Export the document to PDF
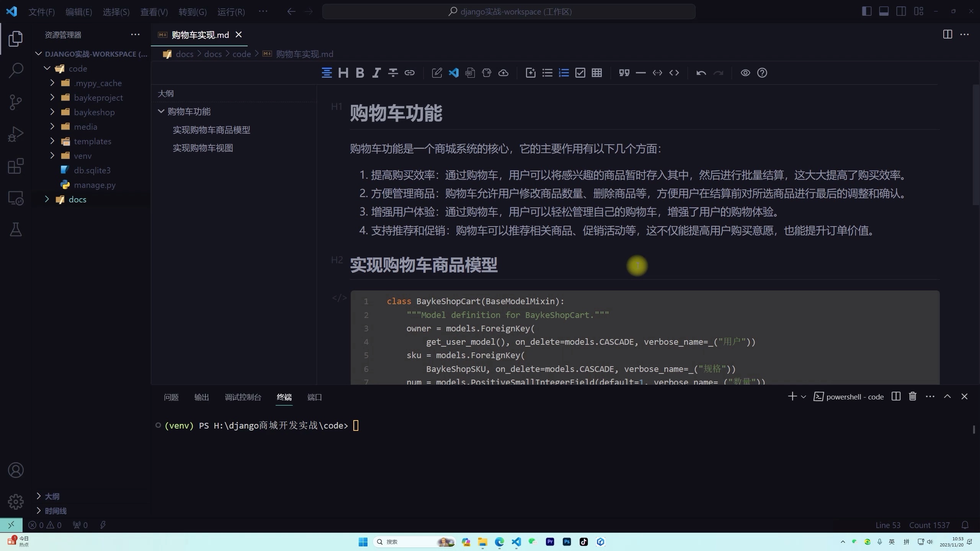This screenshot has height=551, width=980. tap(470, 73)
